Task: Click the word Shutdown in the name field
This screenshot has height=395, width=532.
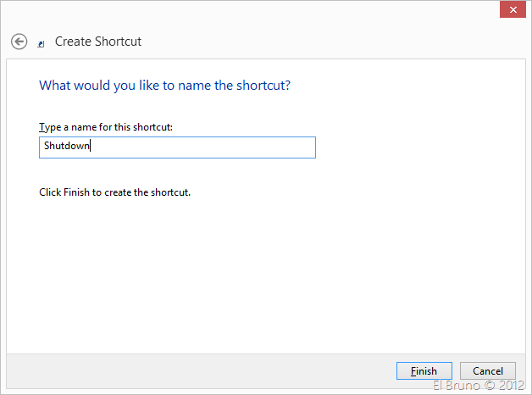Action: pos(66,146)
